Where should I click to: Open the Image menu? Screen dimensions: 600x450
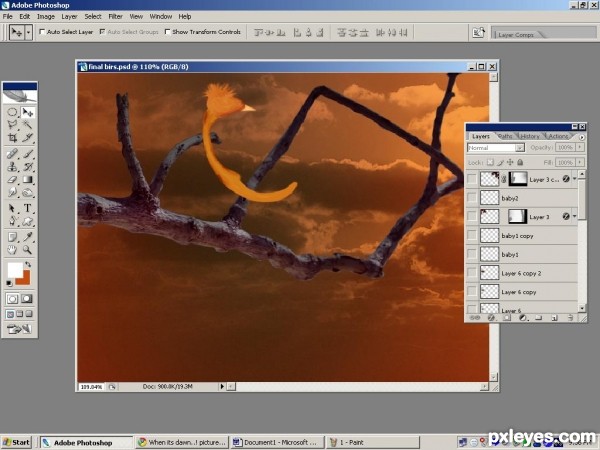click(x=46, y=16)
